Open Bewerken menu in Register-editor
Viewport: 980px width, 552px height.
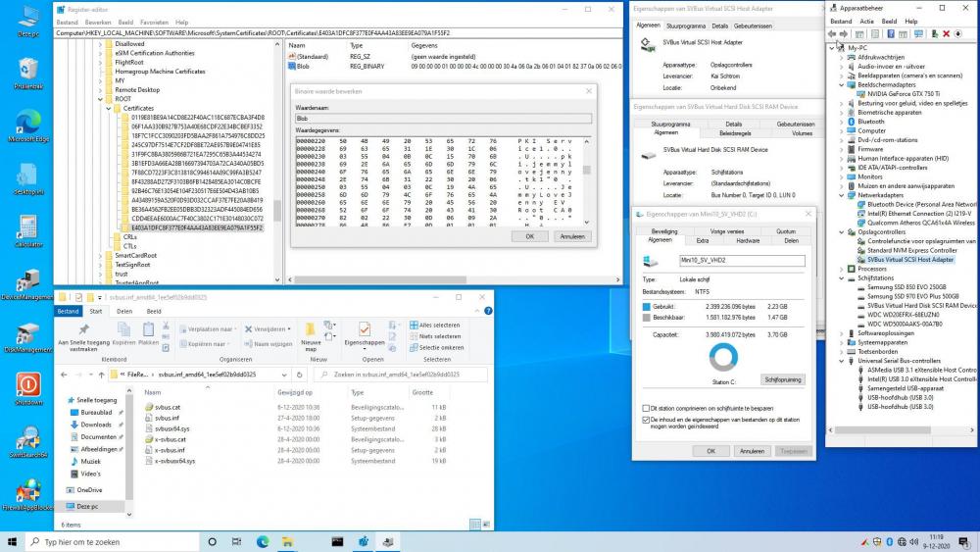(97, 22)
